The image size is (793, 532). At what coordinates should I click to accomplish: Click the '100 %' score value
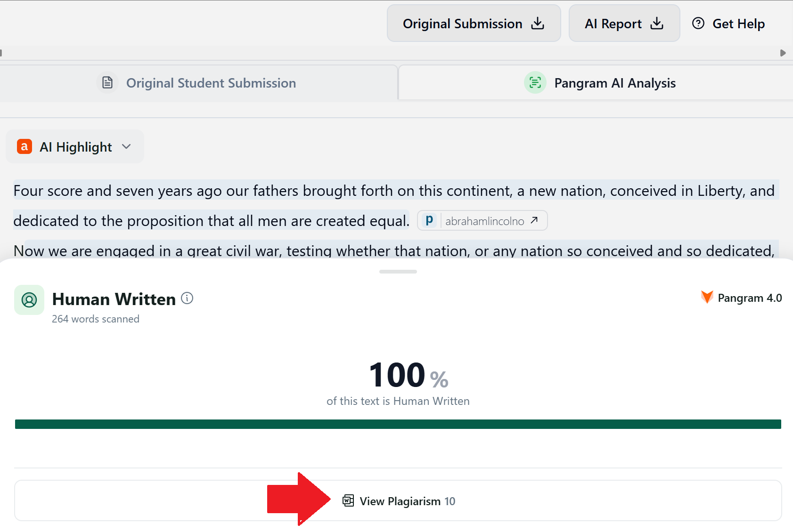point(409,375)
